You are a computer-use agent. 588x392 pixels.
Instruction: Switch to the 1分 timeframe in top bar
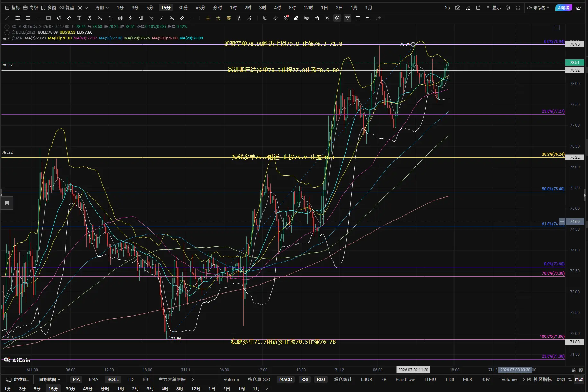[120, 8]
